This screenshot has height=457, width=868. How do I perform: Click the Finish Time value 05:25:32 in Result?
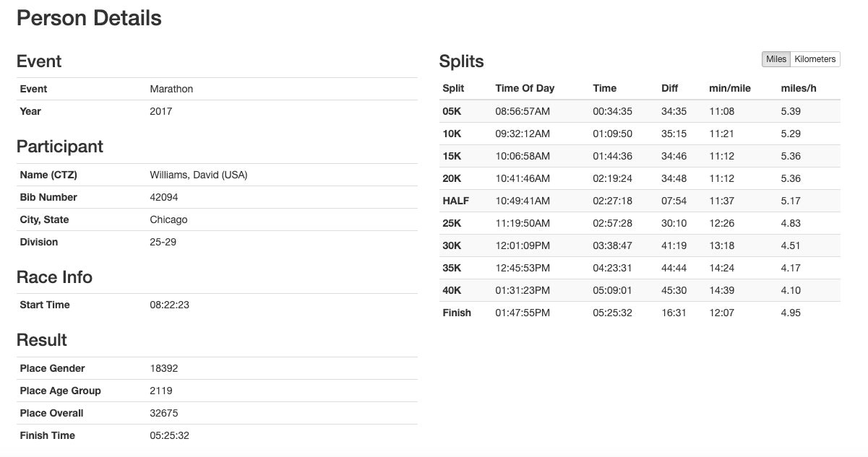click(169, 435)
